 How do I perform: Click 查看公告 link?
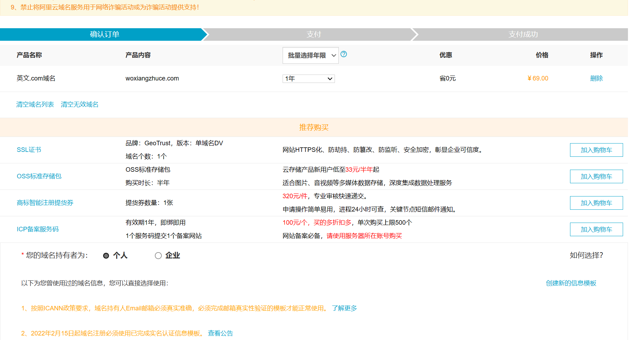point(220,333)
